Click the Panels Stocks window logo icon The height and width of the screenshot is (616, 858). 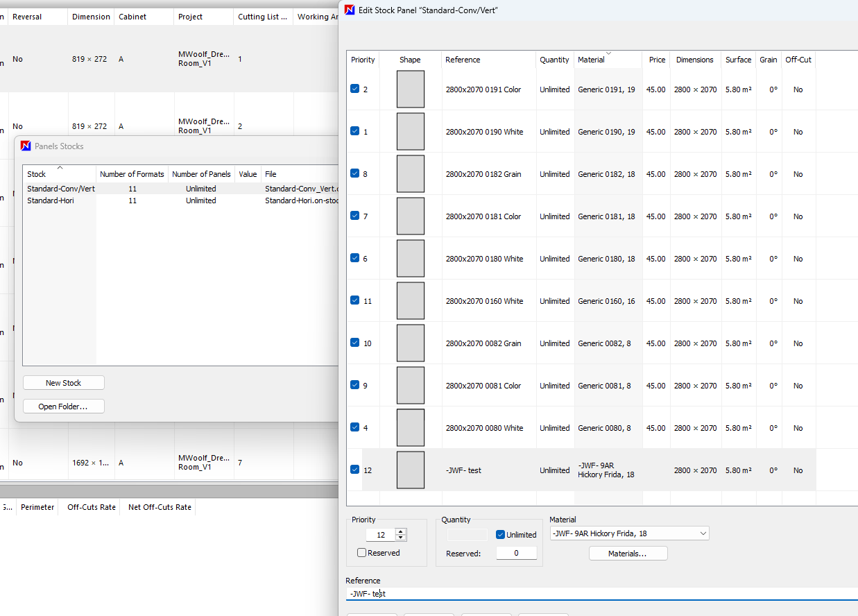point(26,146)
